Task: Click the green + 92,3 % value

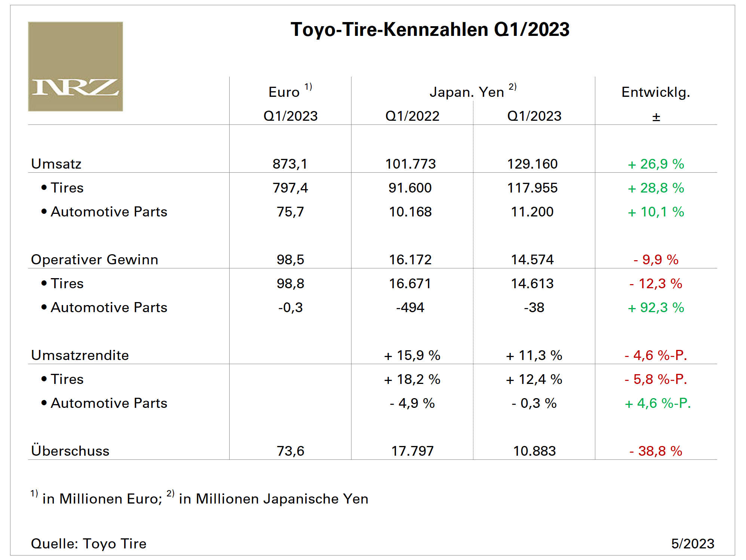Action: (656, 307)
